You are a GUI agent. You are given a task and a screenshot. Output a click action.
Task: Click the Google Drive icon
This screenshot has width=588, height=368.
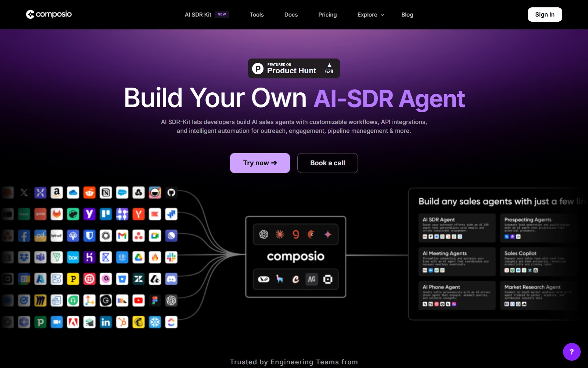click(x=139, y=257)
